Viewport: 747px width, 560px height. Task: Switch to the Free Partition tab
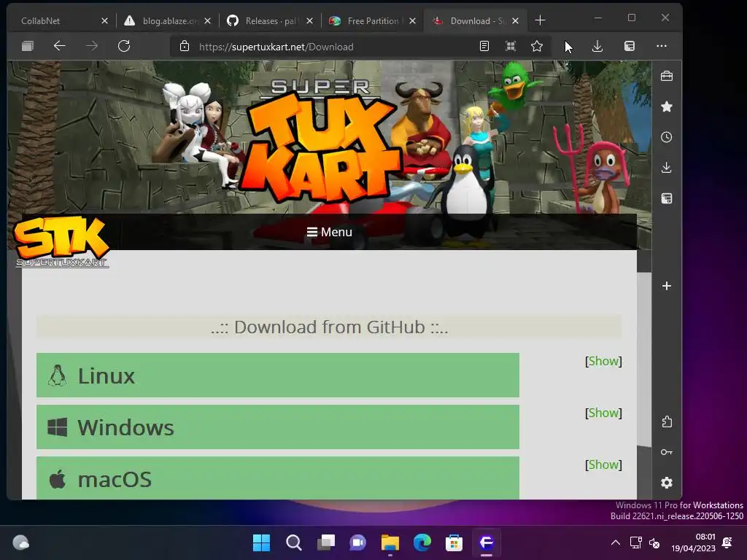tap(371, 21)
